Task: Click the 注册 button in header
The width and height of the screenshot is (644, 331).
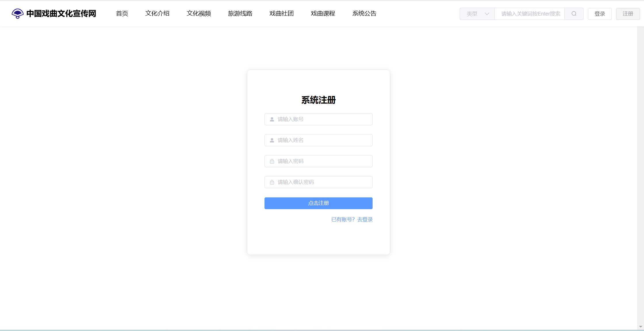Action: coord(628,14)
